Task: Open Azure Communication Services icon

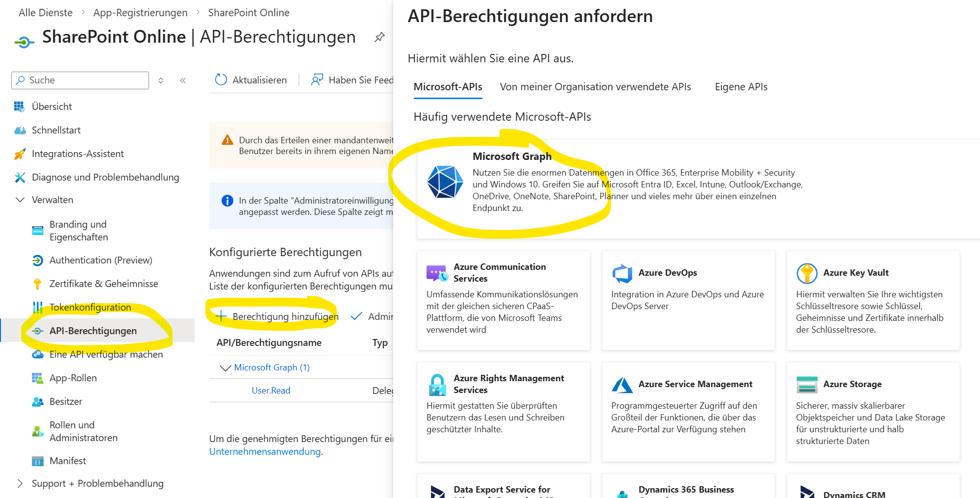Action: coord(437,273)
